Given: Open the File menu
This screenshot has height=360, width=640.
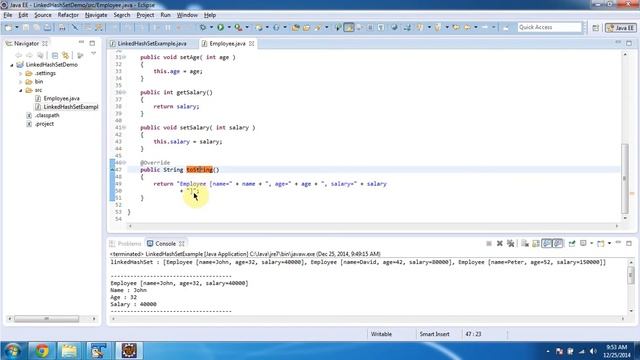Looking at the screenshot, I should point(7,15).
